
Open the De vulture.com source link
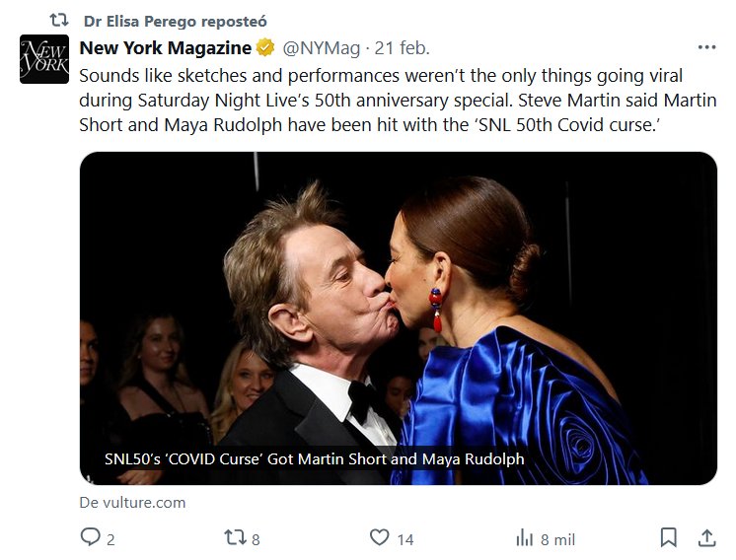pyautogui.click(x=132, y=503)
